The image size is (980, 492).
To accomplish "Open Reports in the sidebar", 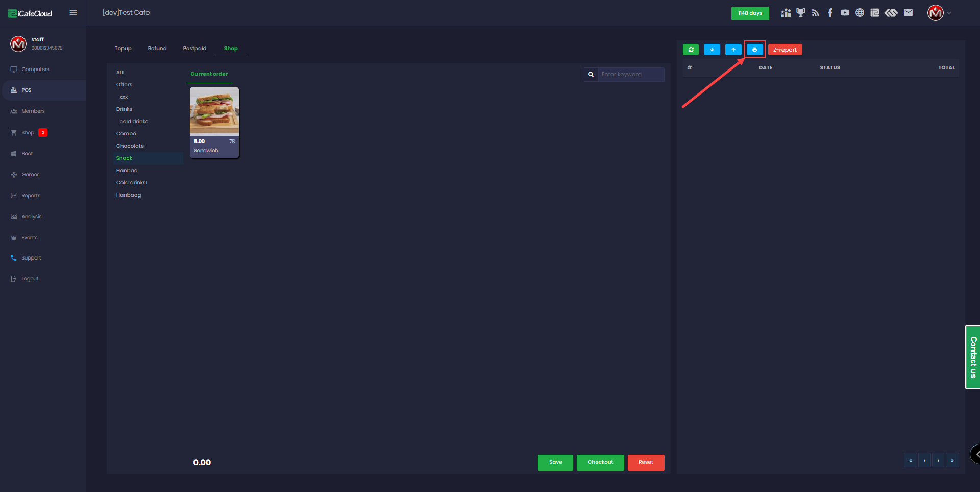I will point(43,196).
